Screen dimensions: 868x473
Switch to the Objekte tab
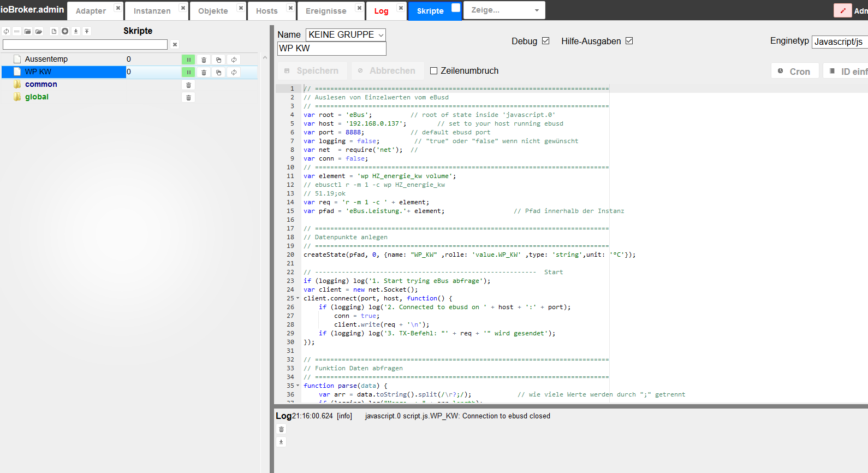coord(213,11)
